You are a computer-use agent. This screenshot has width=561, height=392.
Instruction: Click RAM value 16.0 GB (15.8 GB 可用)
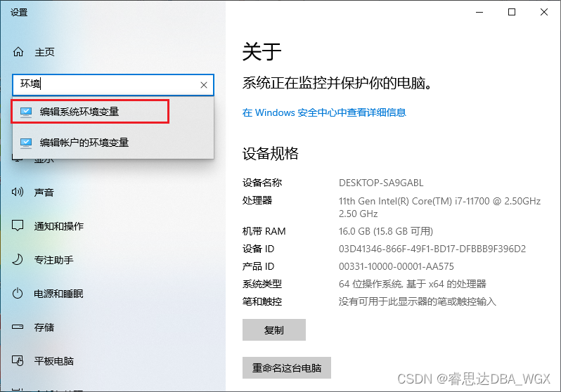coord(386,231)
